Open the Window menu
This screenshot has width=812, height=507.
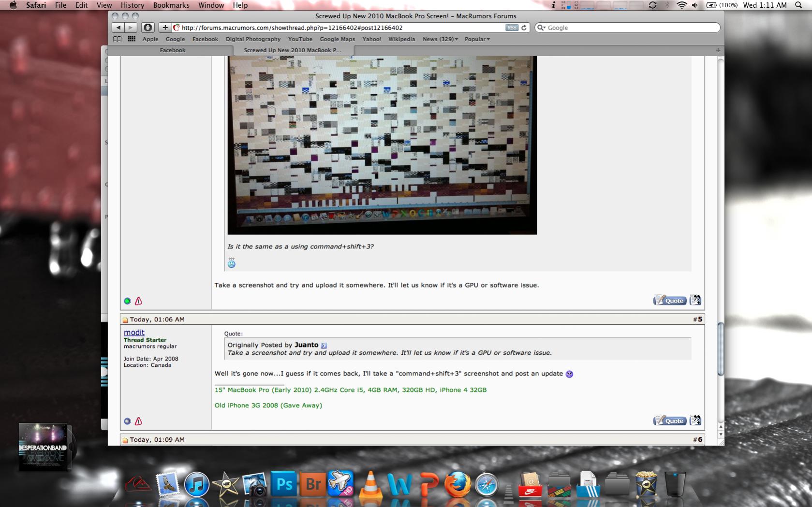click(x=211, y=5)
